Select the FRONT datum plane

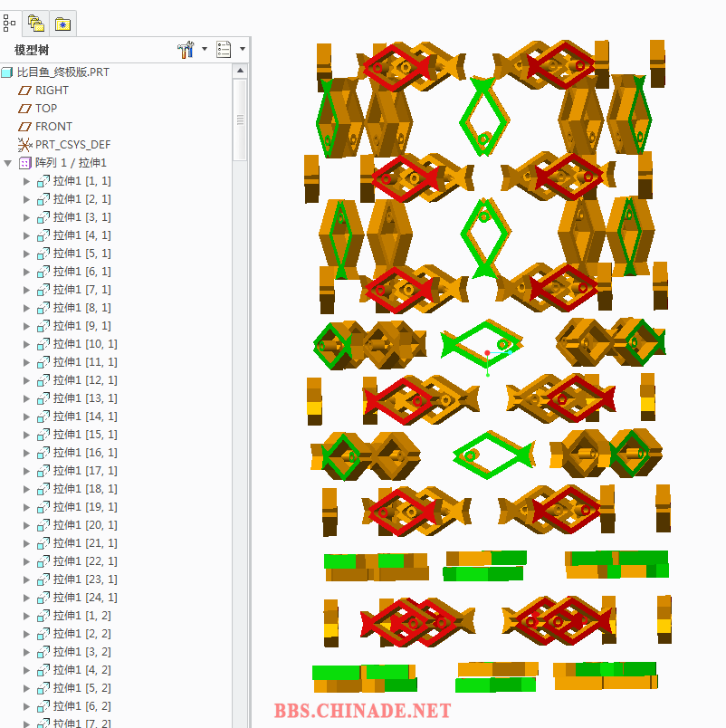click(53, 126)
